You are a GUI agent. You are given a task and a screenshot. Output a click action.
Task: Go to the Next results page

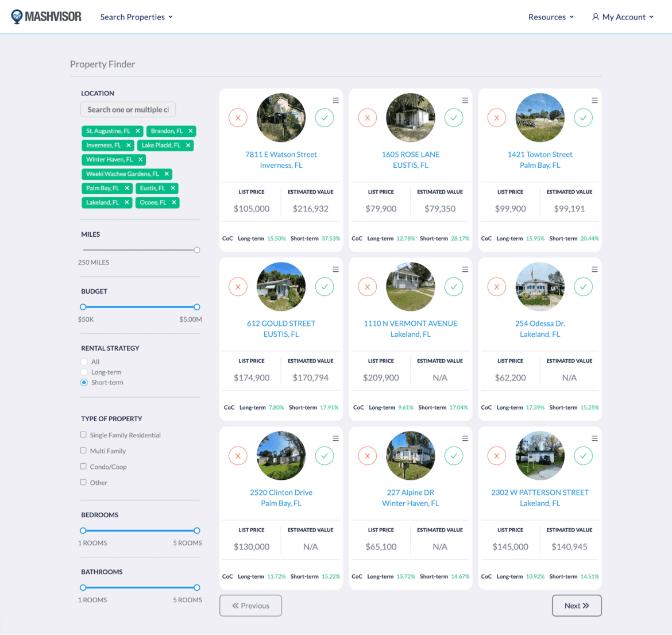click(x=577, y=605)
